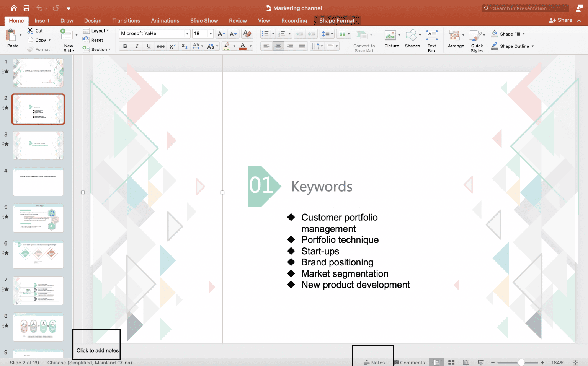Create a New Slide
588x366 pixels.
coord(68,40)
